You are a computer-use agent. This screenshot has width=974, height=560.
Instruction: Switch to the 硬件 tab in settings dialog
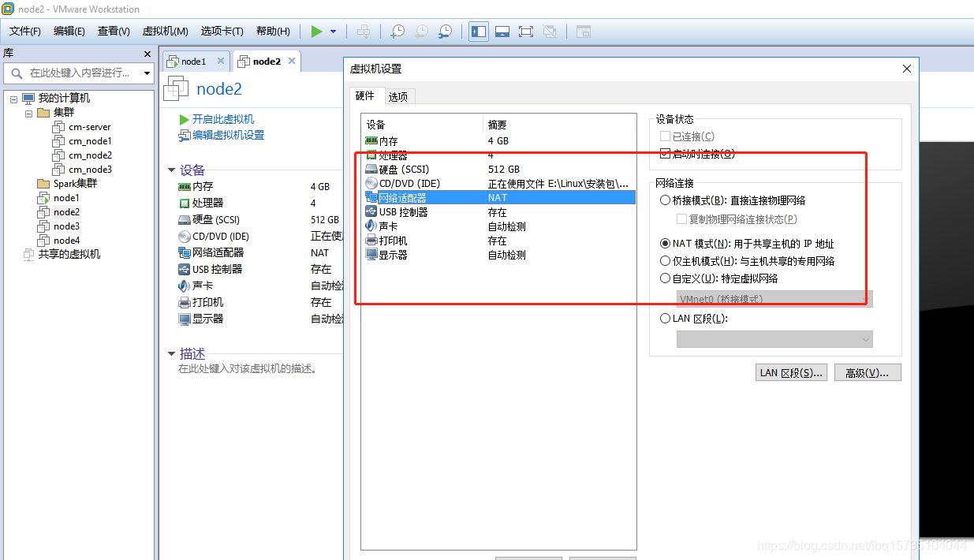point(365,95)
